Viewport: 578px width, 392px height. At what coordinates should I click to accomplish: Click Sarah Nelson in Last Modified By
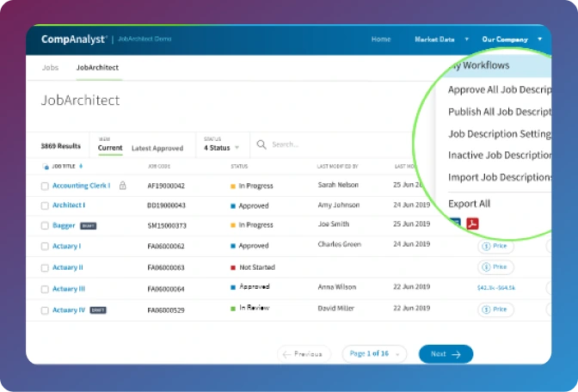coord(338,185)
